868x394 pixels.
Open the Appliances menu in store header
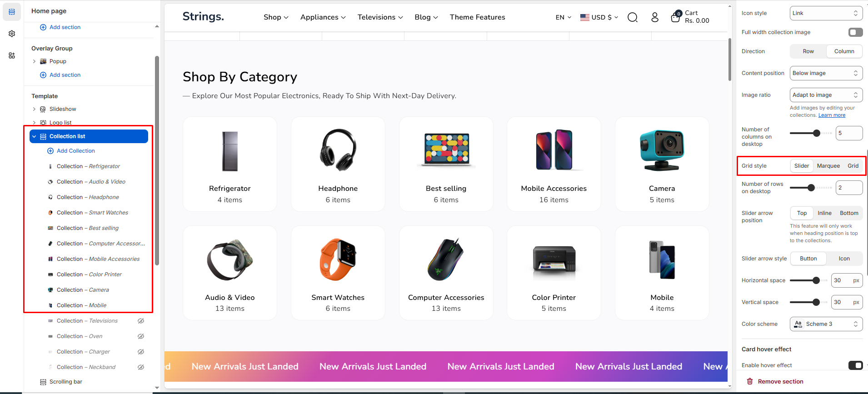323,17
